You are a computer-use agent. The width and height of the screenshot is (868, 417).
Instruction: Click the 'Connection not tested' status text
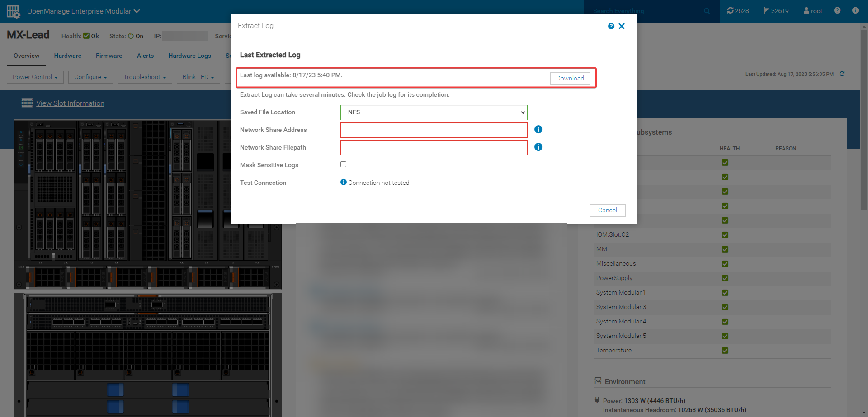[379, 183]
